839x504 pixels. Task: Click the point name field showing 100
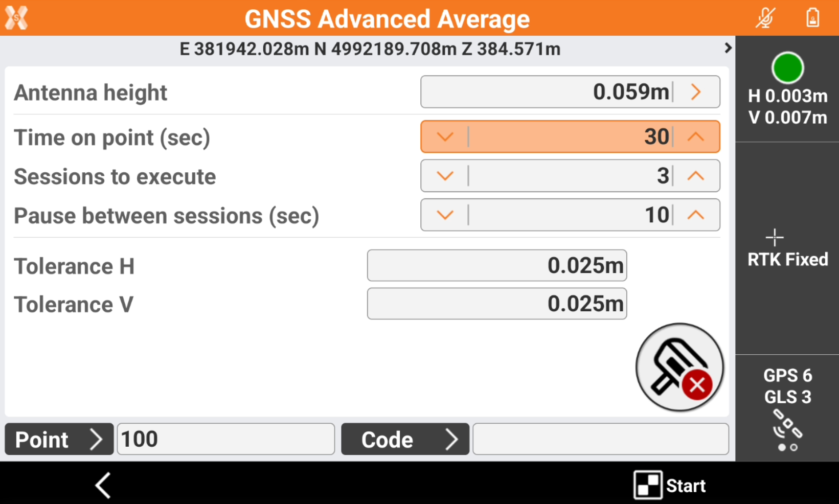coord(225,439)
